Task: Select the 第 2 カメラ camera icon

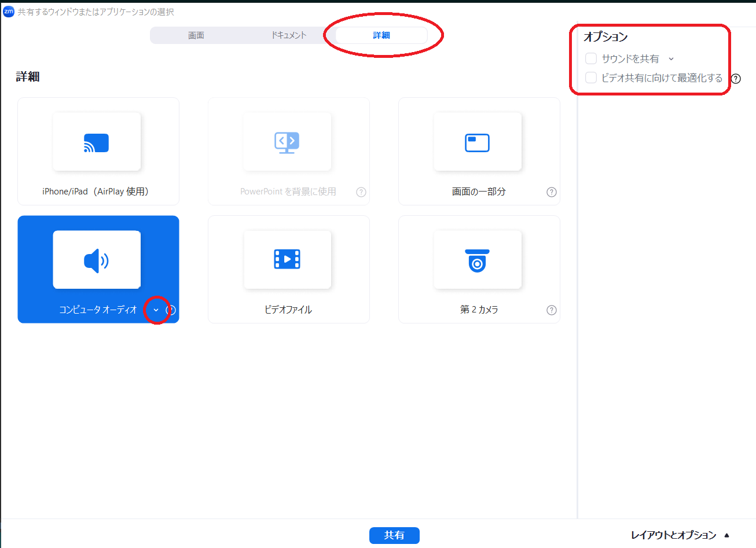Action: pyautogui.click(x=478, y=260)
